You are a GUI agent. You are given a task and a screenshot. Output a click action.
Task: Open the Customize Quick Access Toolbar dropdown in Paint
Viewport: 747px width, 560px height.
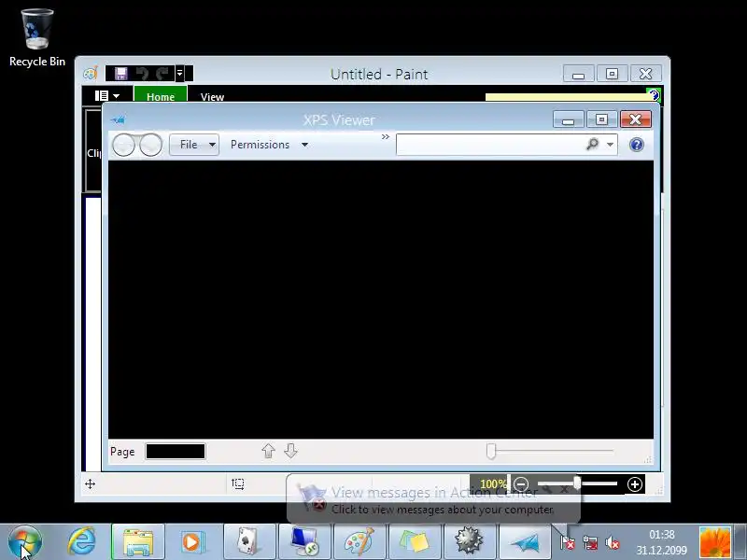pyautogui.click(x=179, y=74)
